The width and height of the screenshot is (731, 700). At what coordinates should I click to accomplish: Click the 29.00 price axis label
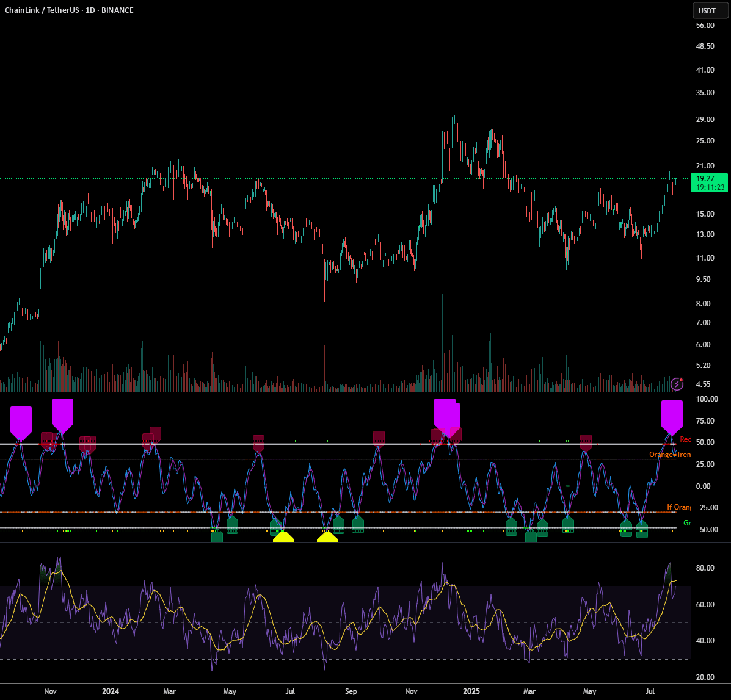coord(705,119)
